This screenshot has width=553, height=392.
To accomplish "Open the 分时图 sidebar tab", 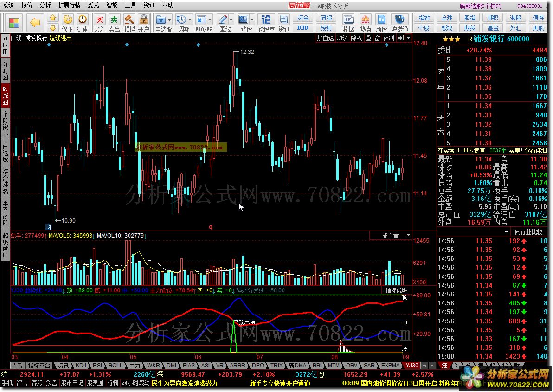I will pos(5,71).
